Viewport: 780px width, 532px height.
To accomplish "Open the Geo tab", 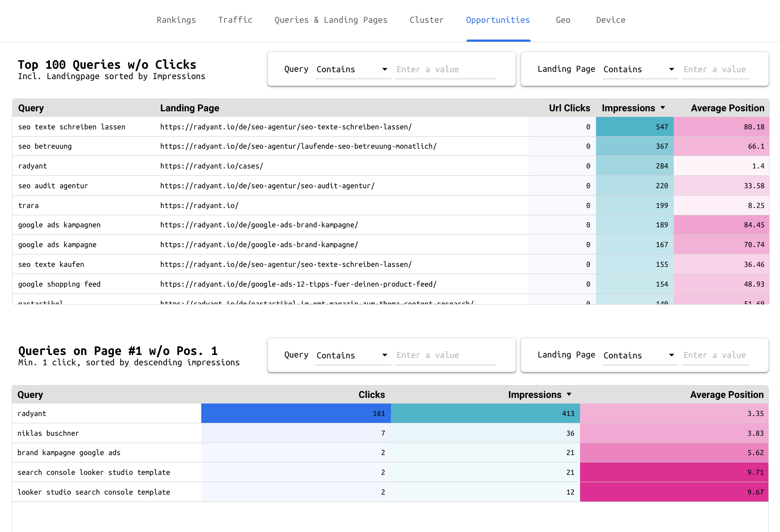I will tap(563, 20).
